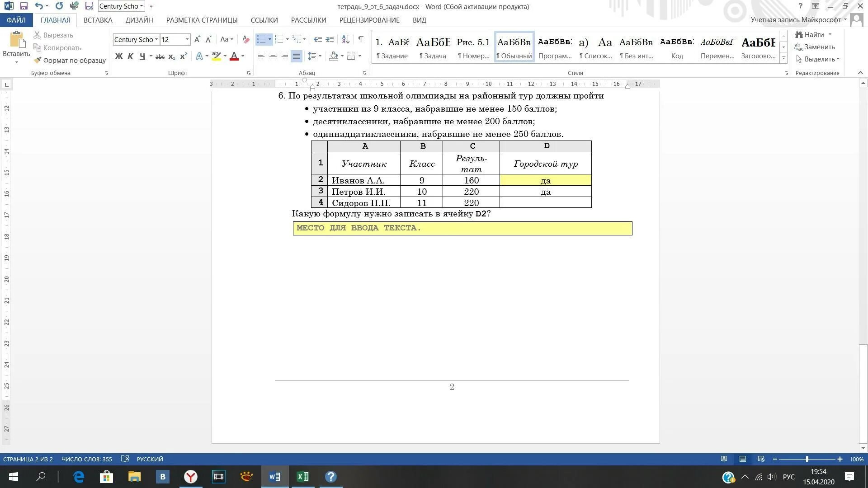Apply the Заголово... heading style

(x=758, y=47)
